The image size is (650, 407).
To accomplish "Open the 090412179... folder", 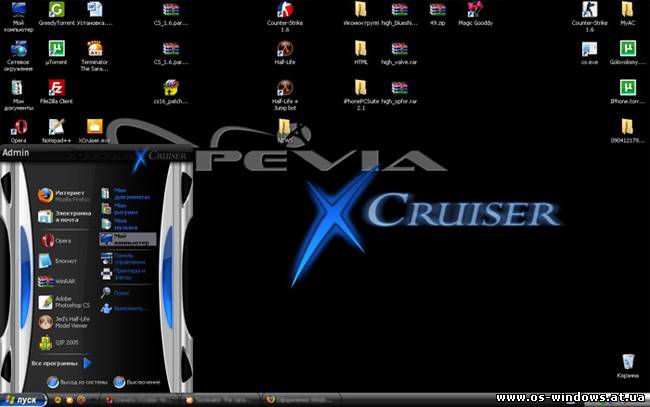I will coord(628,131).
